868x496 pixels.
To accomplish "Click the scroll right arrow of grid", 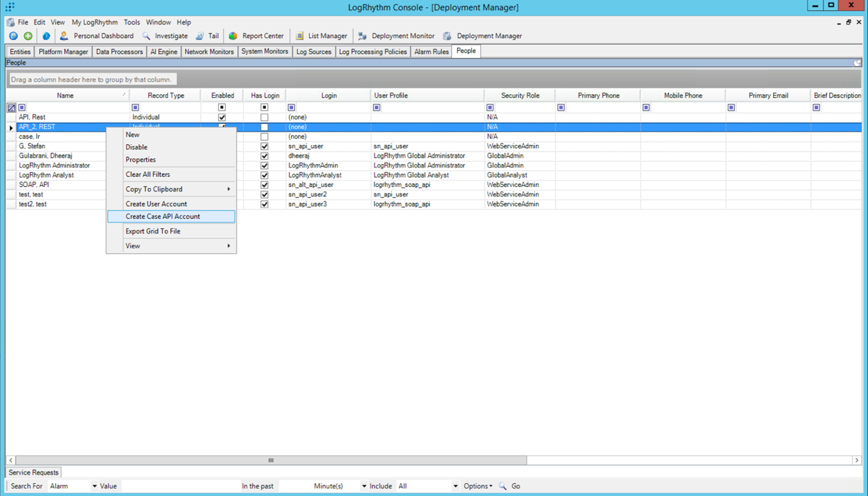I will point(857,460).
